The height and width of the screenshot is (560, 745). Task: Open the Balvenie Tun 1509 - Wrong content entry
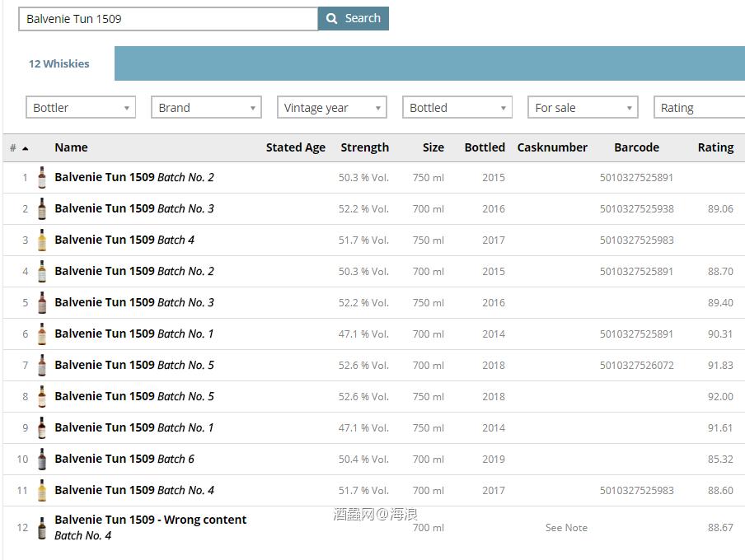click(x=151, y=527)
